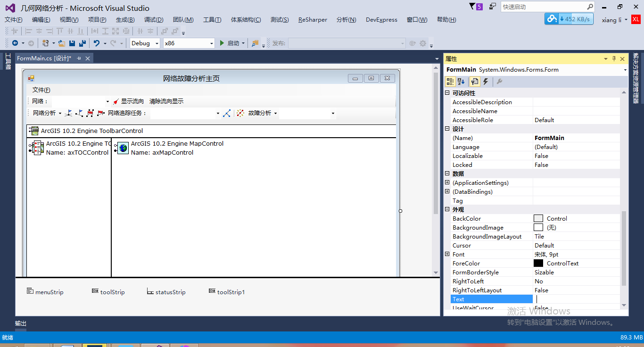Screen dimensions: 644x347
Task: Click the Text property value field
Action: click(x=577, y=299)
